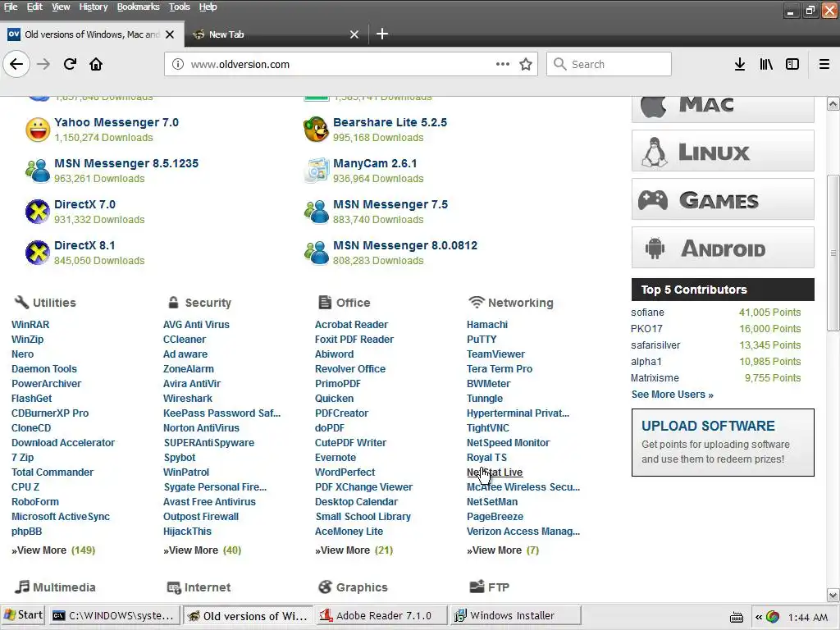
Task: Open page actions three-dots menu
Action: tap(503, 64)
